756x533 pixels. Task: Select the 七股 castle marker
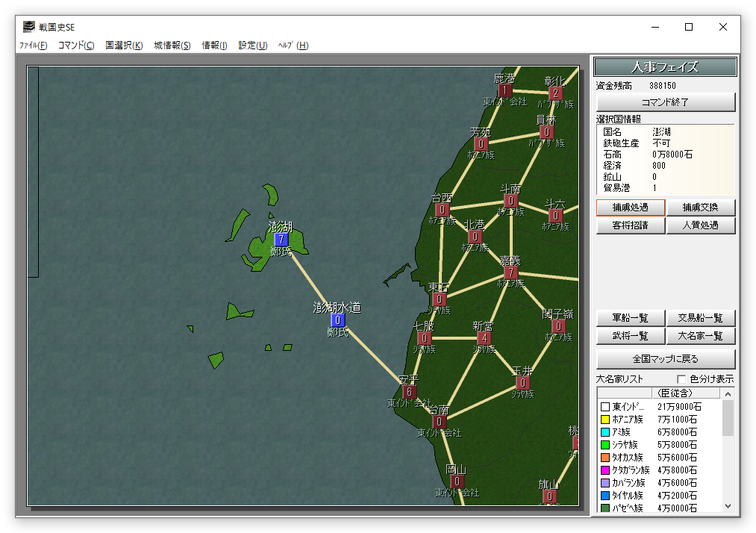coord(424,338)
